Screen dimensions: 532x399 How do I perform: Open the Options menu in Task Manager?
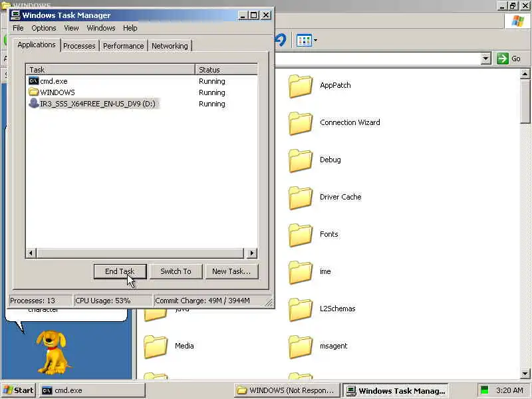pos(44,28)
